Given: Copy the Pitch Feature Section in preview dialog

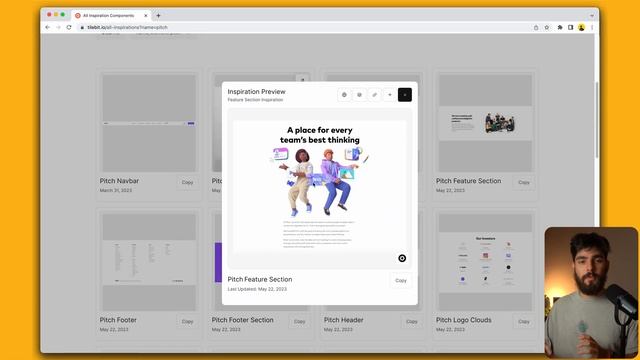Looking at the screenshot, I should point(401,280).
